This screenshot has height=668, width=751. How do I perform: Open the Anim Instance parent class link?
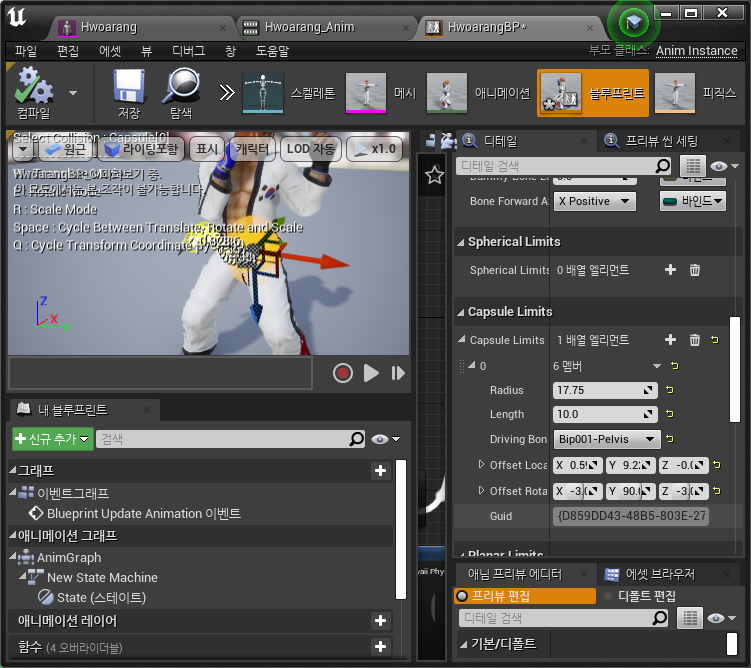tap(696, 51)
